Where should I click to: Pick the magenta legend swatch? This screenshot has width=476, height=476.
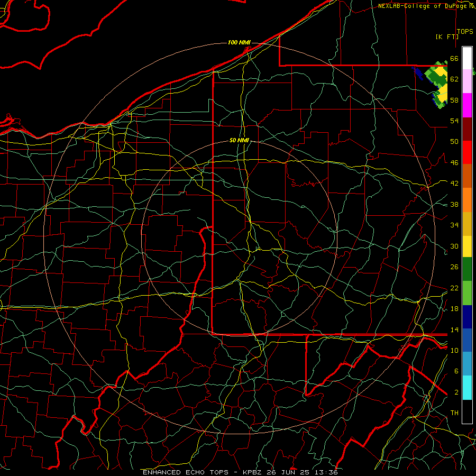point(467,105)
